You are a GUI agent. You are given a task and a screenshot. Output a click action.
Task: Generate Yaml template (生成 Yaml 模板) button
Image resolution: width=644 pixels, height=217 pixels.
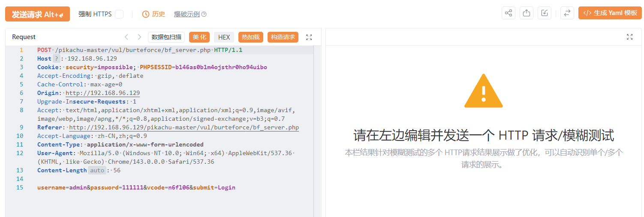click(610, 13)
